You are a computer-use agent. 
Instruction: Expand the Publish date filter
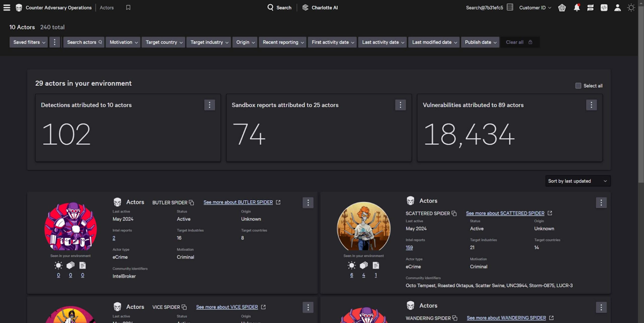tap(480, 42)
